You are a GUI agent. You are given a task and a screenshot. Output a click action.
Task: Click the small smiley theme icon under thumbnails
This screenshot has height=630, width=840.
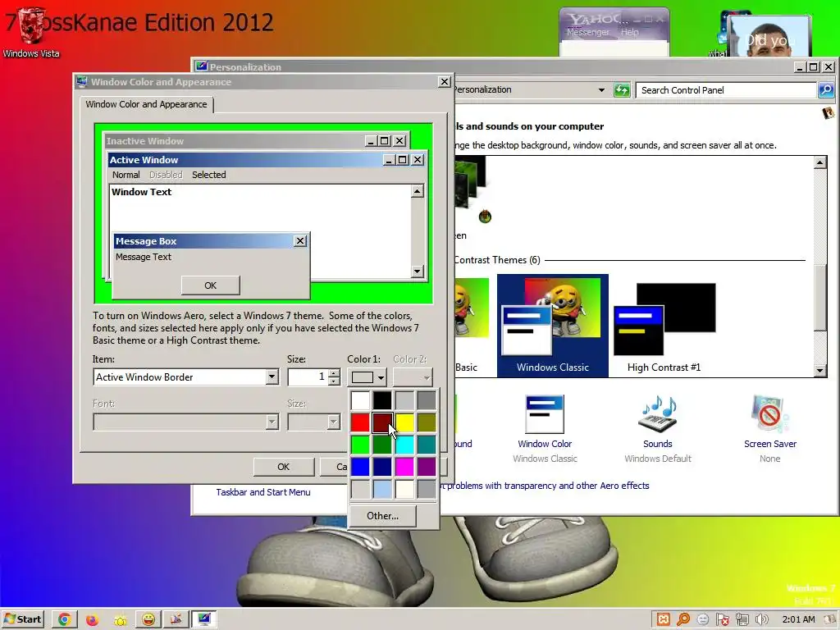tap(485, 217)
